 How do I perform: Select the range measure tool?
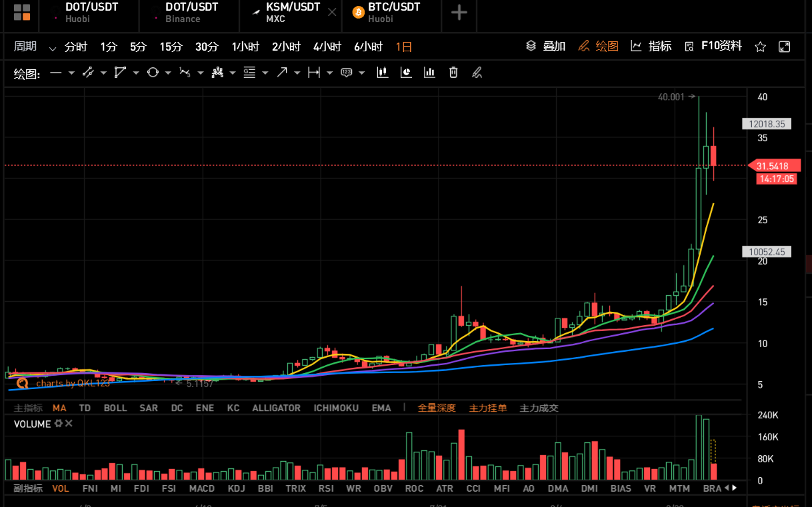tap(314, 73)
